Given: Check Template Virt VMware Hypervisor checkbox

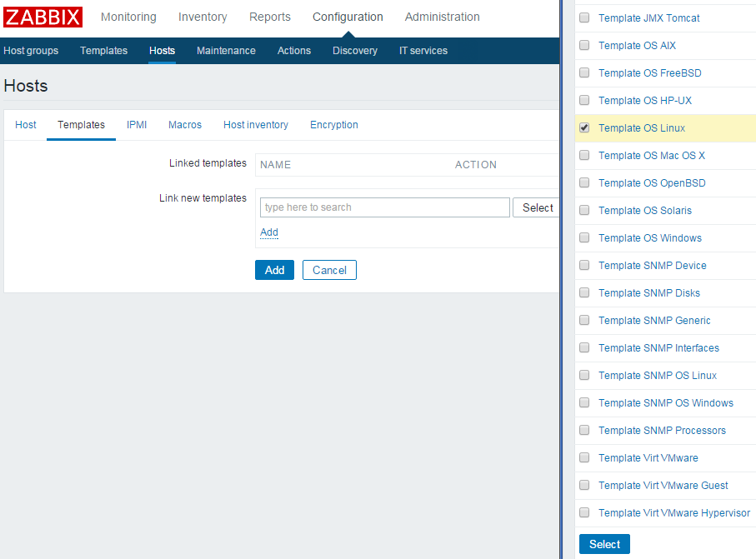Looking at the screenshot, I should (584, 512).
